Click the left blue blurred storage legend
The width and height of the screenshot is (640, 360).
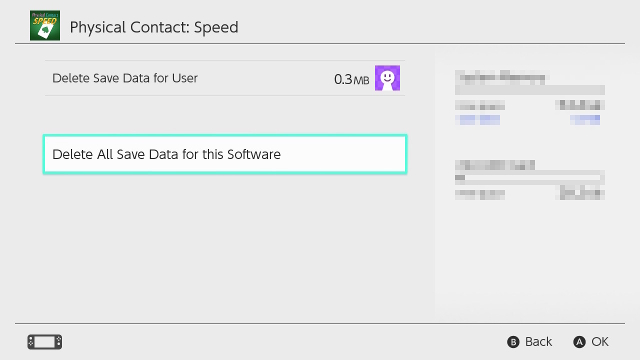[478, 120]
